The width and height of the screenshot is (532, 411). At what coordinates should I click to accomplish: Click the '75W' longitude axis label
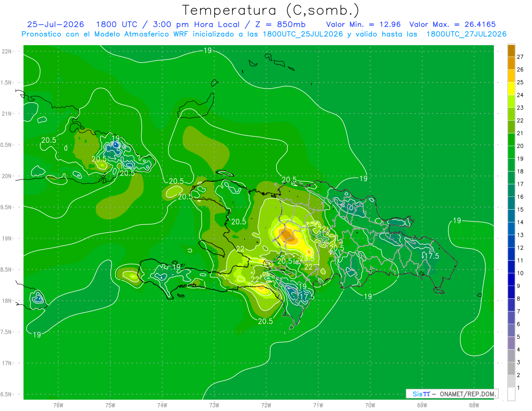(110, 405)
